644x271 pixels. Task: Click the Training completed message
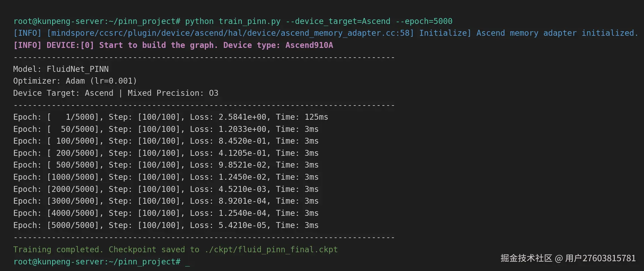pos(58,249)
